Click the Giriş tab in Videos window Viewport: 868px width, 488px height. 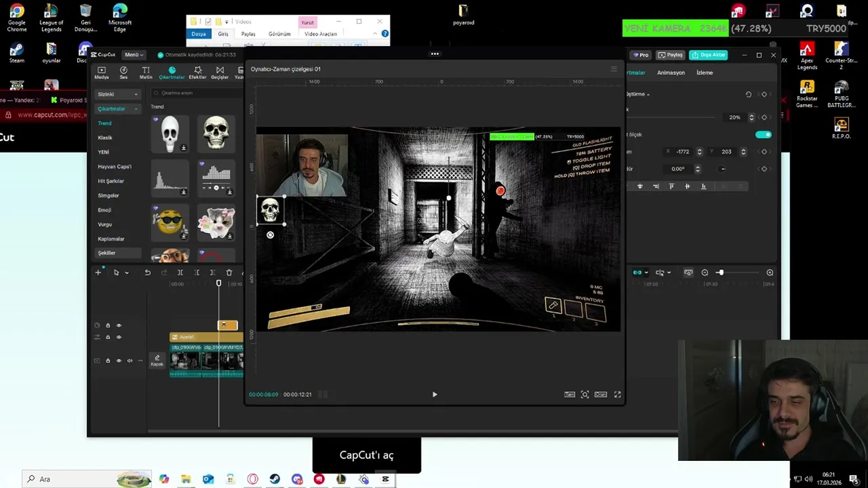click(x=222, y=34)
